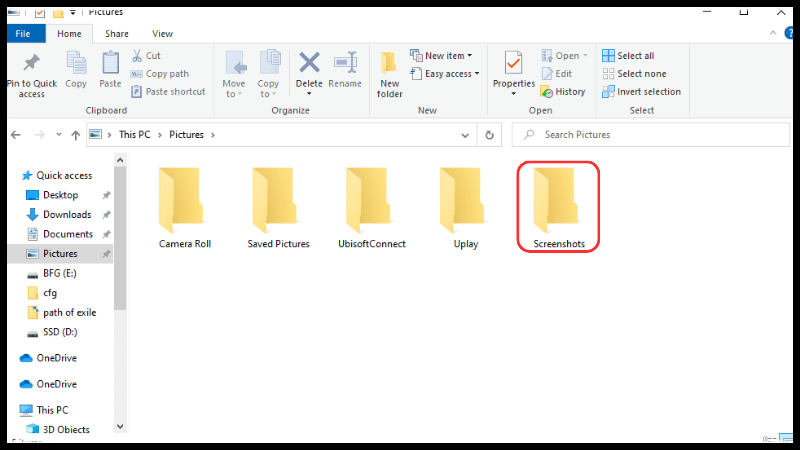Open recent locations dropdown arrow
The height and width of the screenshot is (450, 800).
pyautogui.click(x=59, y=135)
